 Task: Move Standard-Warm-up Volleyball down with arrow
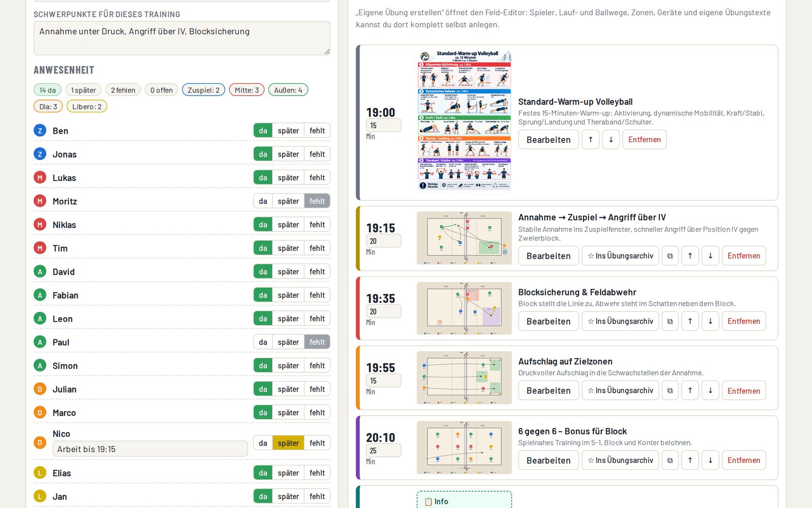611,140
